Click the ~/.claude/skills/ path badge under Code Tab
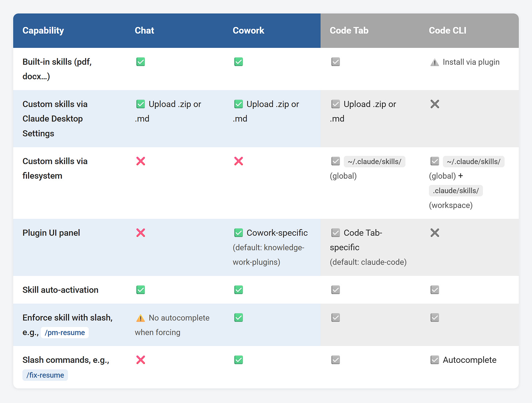Viewport: 532px width, 403px height. (374, 161)
